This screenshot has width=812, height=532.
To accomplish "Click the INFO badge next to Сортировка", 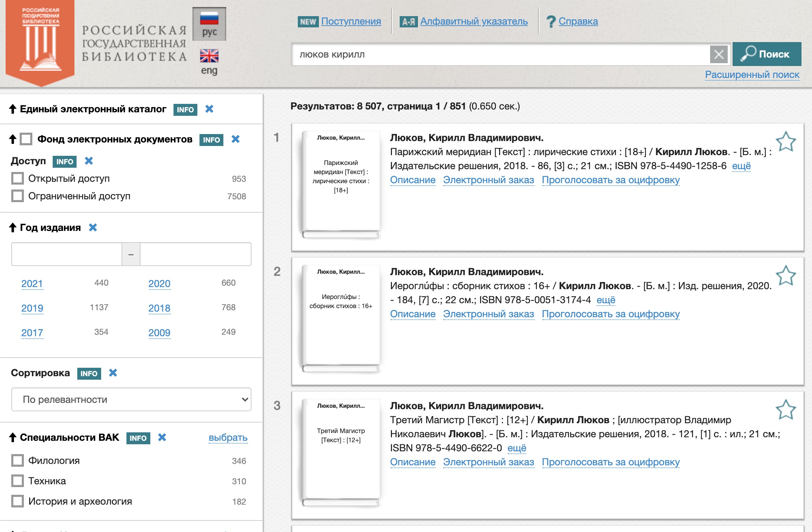I will (x=89, y=373).
